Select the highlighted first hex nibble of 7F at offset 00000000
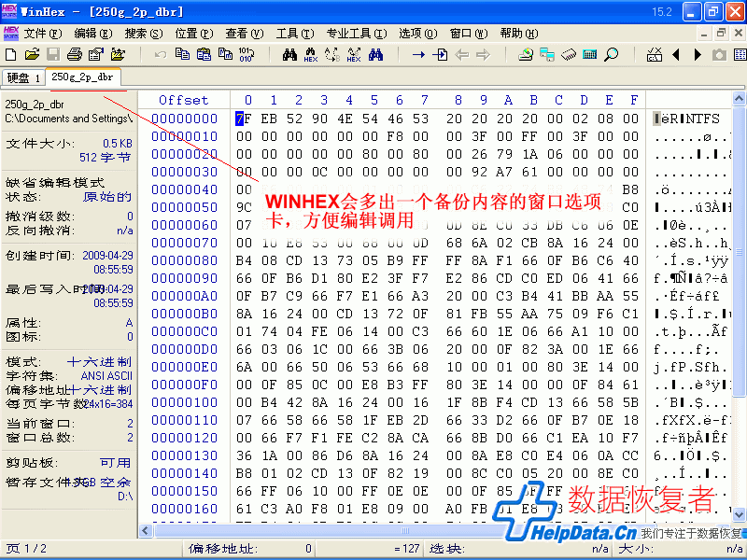 coord(240,119)
